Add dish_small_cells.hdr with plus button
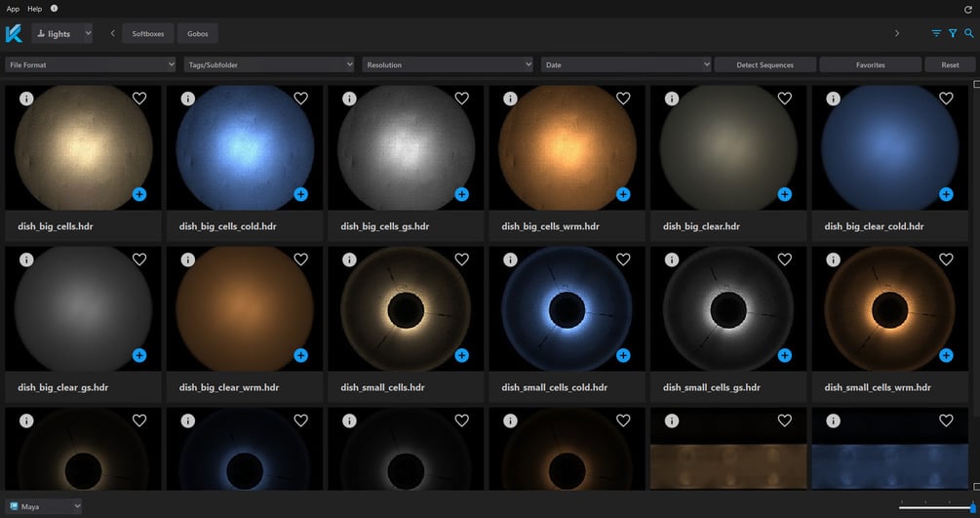980x518 pixels. (x=462, y=355)
